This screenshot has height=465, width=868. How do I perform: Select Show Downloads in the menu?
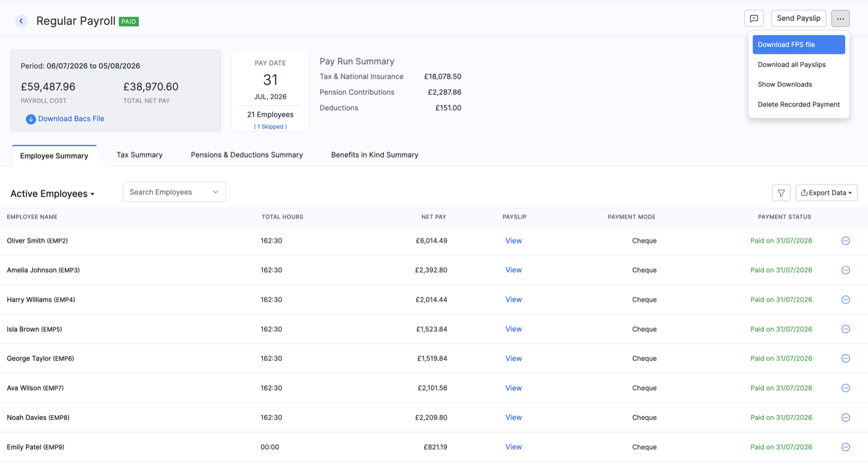799,84
